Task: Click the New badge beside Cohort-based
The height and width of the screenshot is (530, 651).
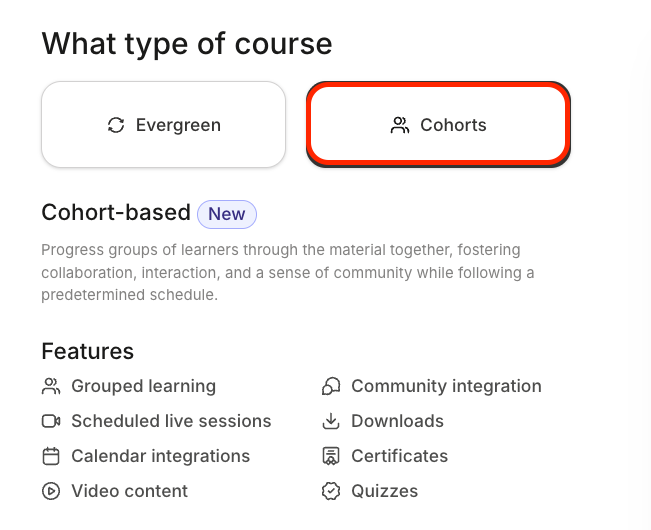Action: pyautogui.click(x=227, y=214)
